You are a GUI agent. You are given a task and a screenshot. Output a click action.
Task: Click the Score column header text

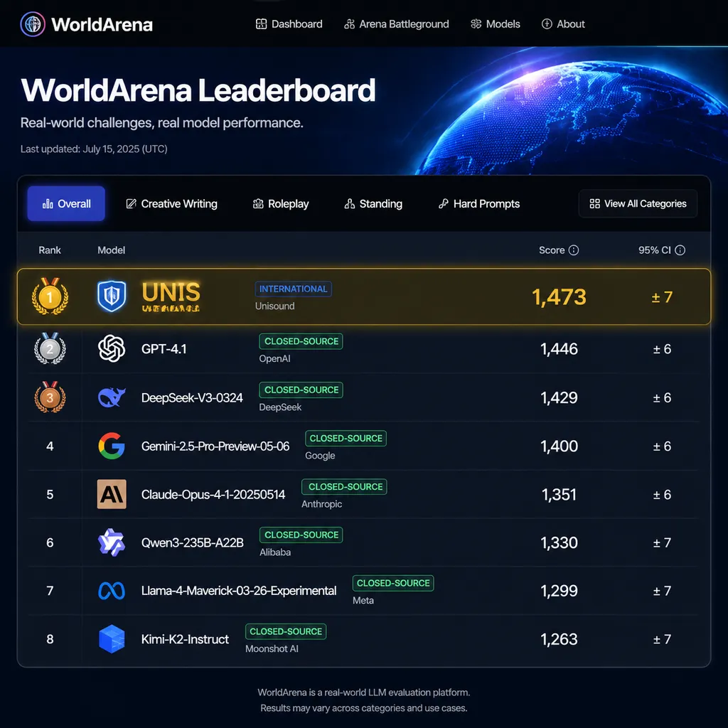coord(552,250)
